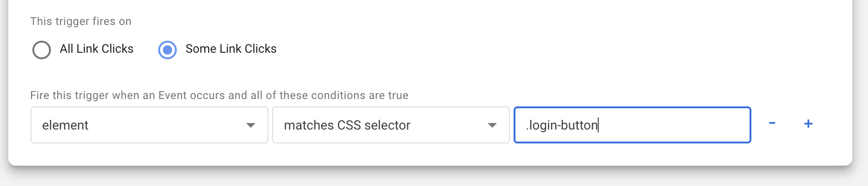Expand the condition variable combo box showing element
868x186 pixels.
tap(149, 125)
